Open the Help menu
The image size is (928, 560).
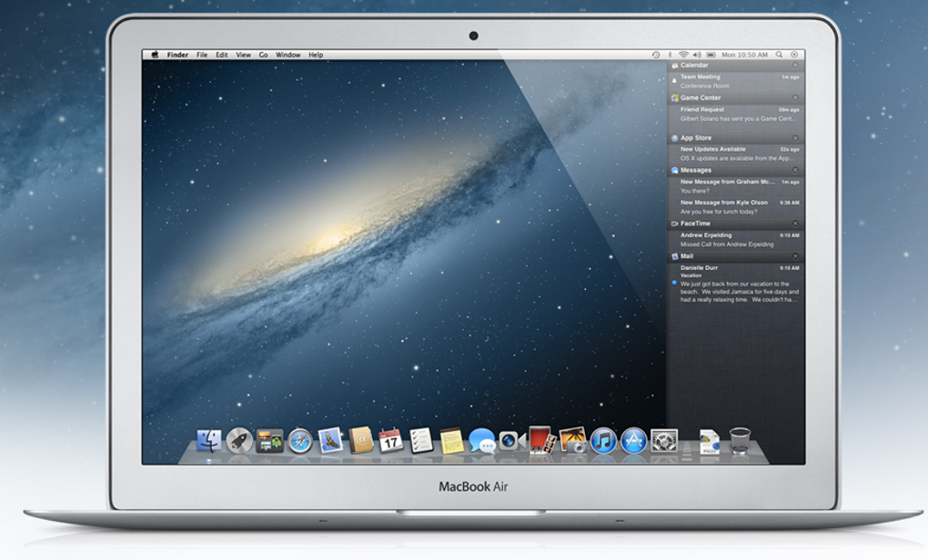316,55
